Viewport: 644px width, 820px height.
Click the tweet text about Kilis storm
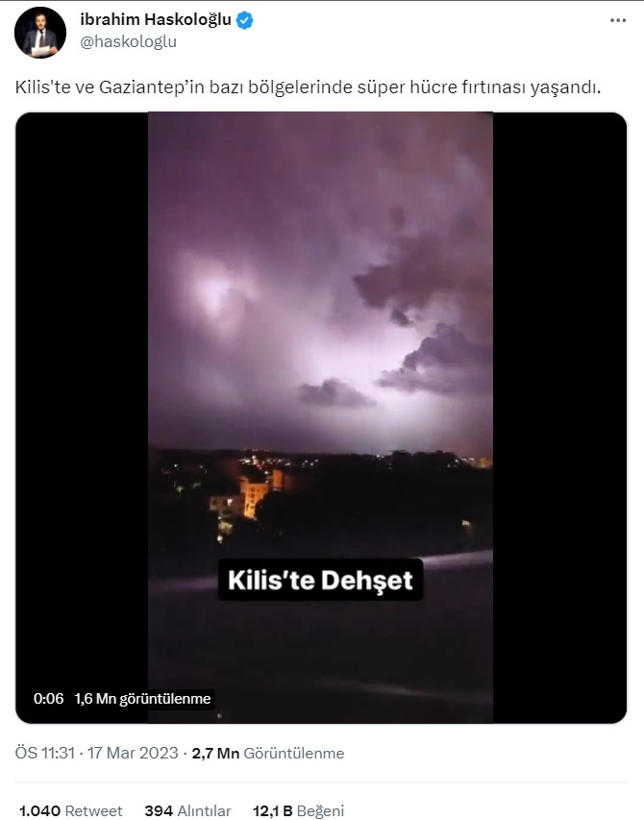click(x=308, y=87)
